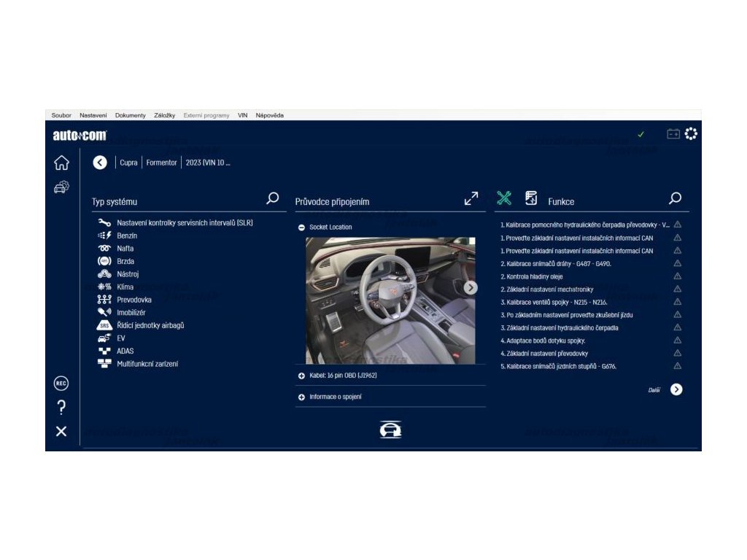Screen dimensions: 747x560
Task: Open the Záložky menu
Action: coord(165,115)
